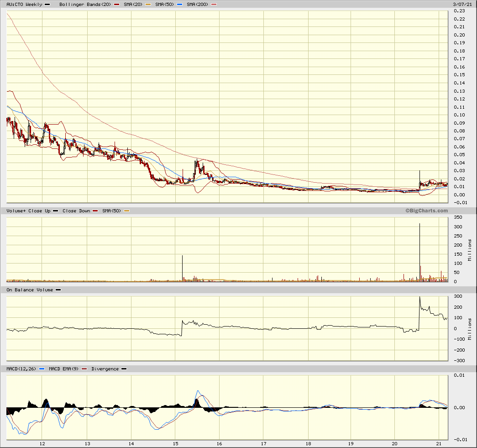Click the year 15 label on the time axis

tap(176, 444)
